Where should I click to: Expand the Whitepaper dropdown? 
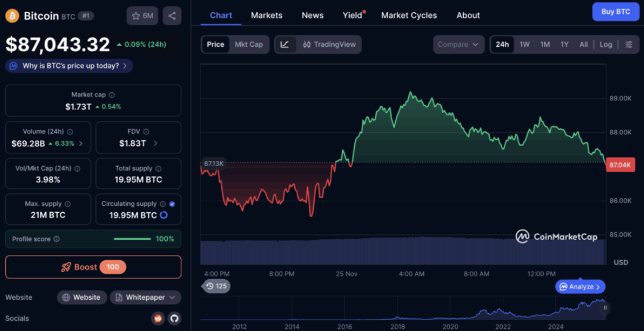145,298
